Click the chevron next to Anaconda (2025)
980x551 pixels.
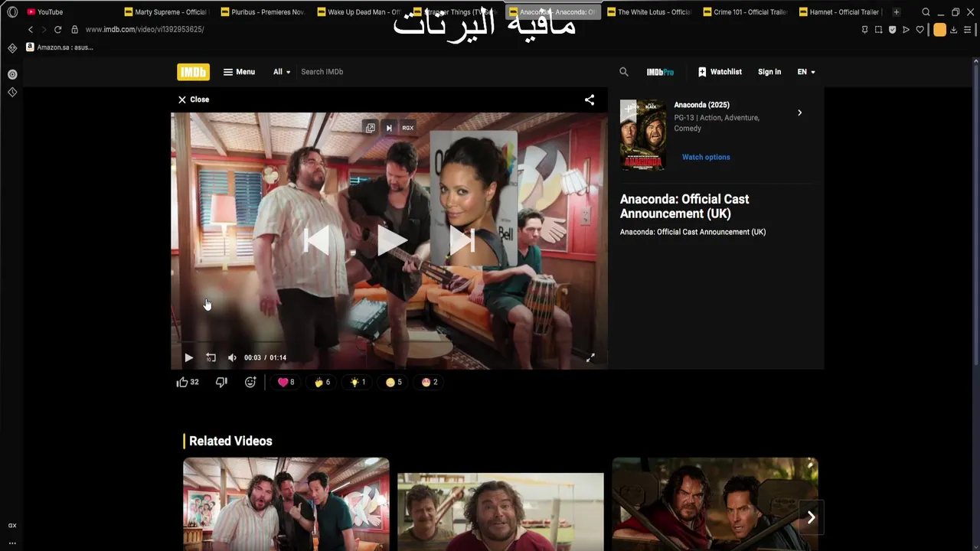(799, 112)
